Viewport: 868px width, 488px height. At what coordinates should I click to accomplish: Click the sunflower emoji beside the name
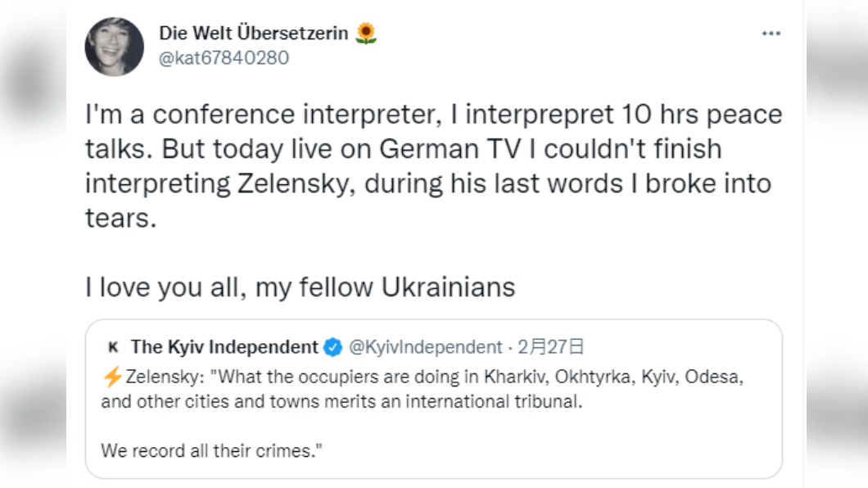tap(366, 34)
